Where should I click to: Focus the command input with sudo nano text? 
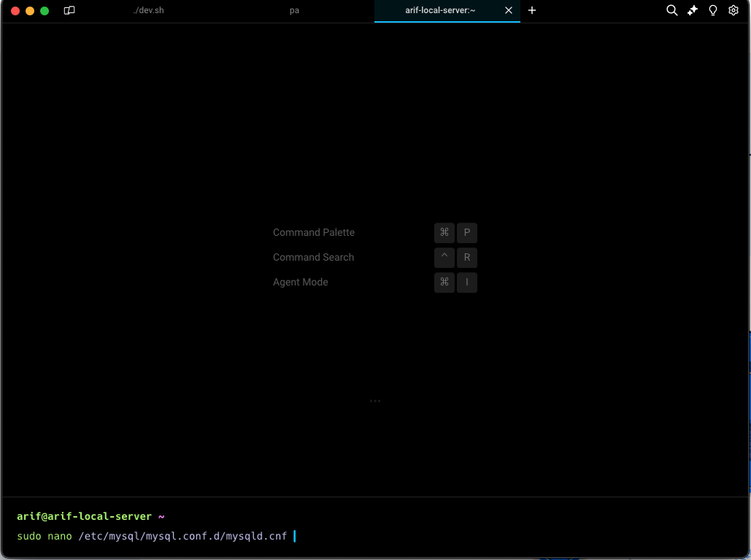click(152, 537)
